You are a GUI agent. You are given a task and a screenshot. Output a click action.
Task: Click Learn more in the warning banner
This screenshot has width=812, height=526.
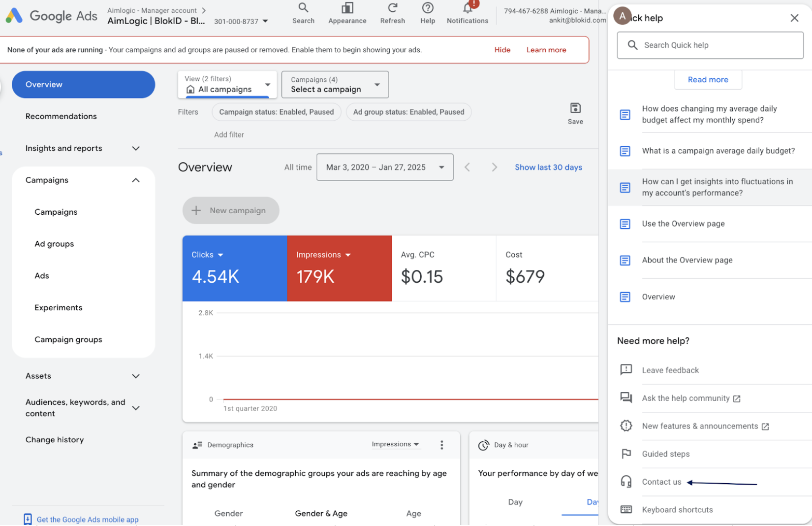(x=546, y=50)
